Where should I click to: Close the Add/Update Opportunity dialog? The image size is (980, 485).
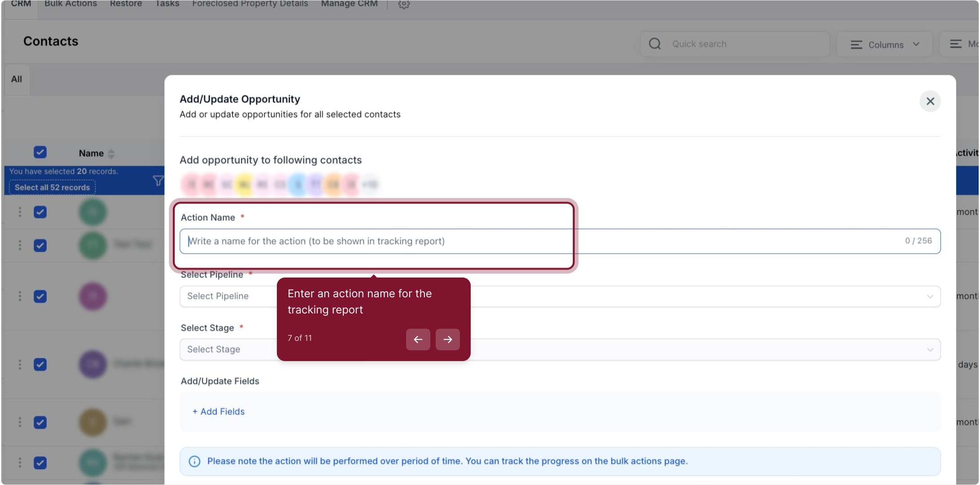pyautogui.click(x=930, y=101)
